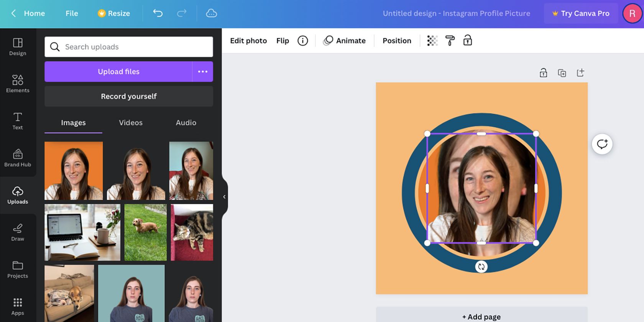644x322 pixels.
Task: Toggle the page lock above canvas
Action: click(x=543, y=73)
